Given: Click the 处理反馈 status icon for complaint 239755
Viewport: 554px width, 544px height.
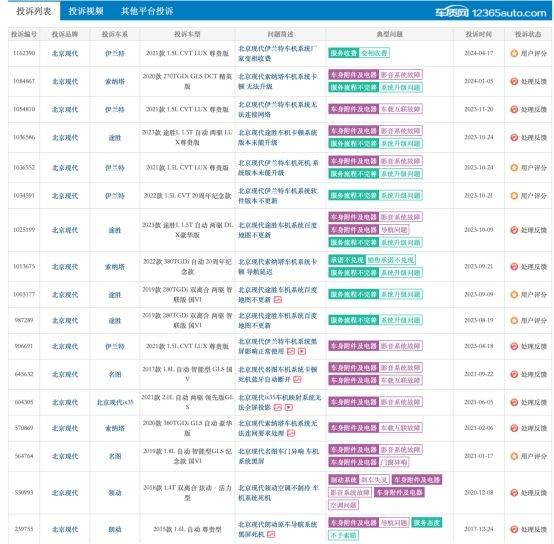Looking at the screenshot, I should 514,529.
